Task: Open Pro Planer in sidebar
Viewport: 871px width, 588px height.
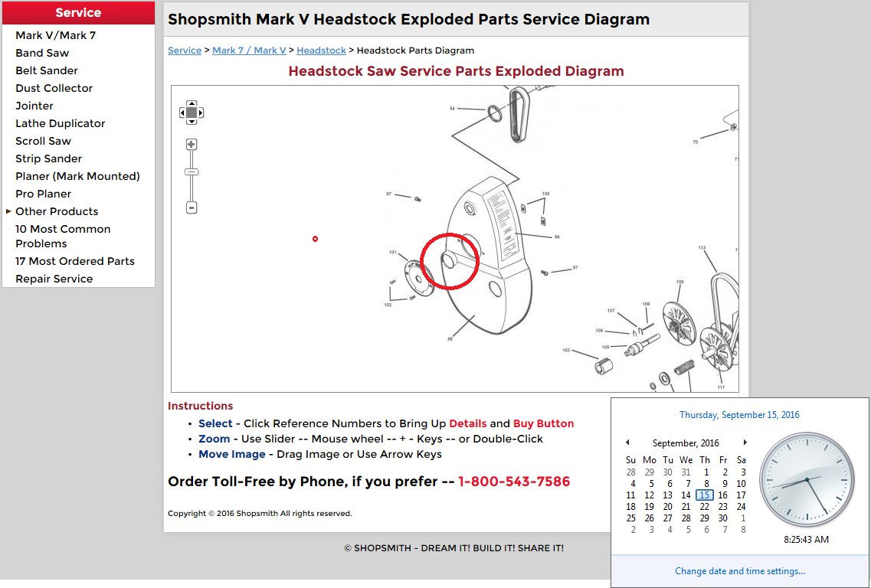Action: pyautogui.click(x=44, y=194)
